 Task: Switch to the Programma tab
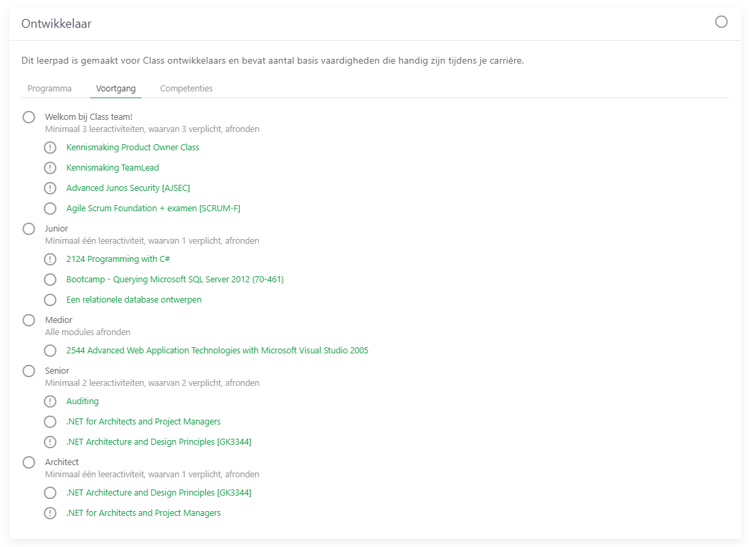click(49, 89)
